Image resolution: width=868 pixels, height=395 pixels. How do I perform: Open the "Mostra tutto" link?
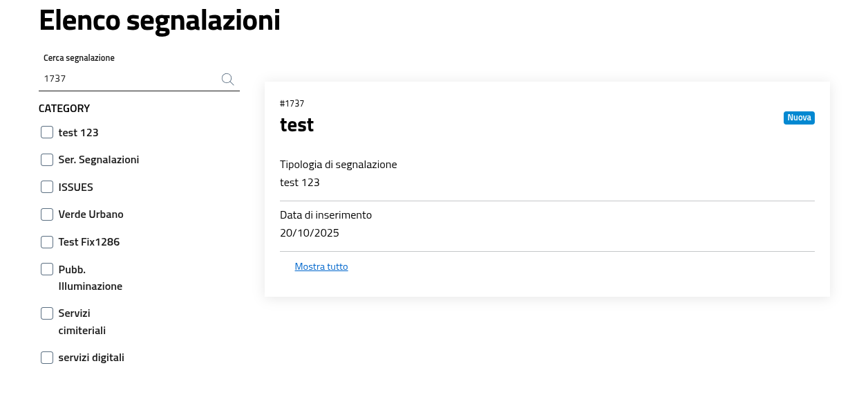pyautogui.click(x=321, y=266)
